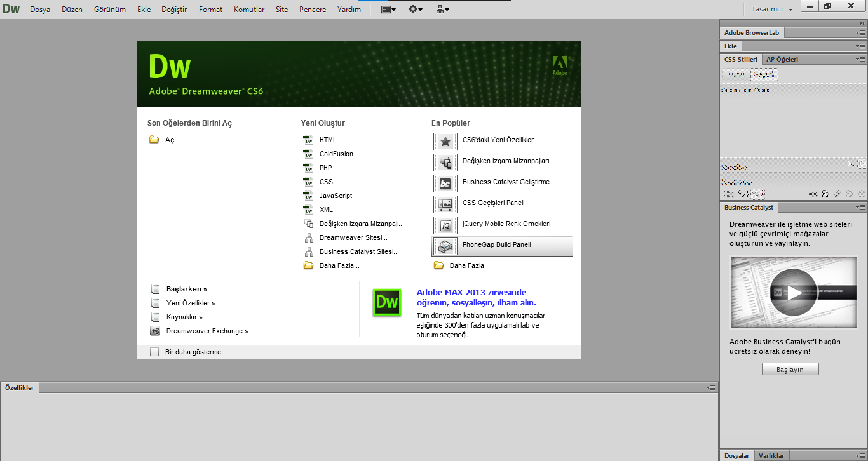The image size is (868, 461).
Task: Open the Pencere menu
Action: (x=313, y=10)
